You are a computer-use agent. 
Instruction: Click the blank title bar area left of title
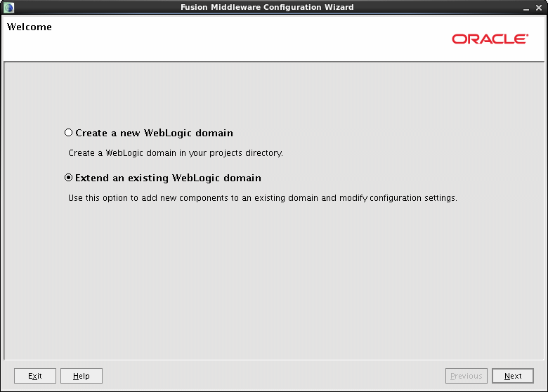pyautogui.click(x=91, y=7)
